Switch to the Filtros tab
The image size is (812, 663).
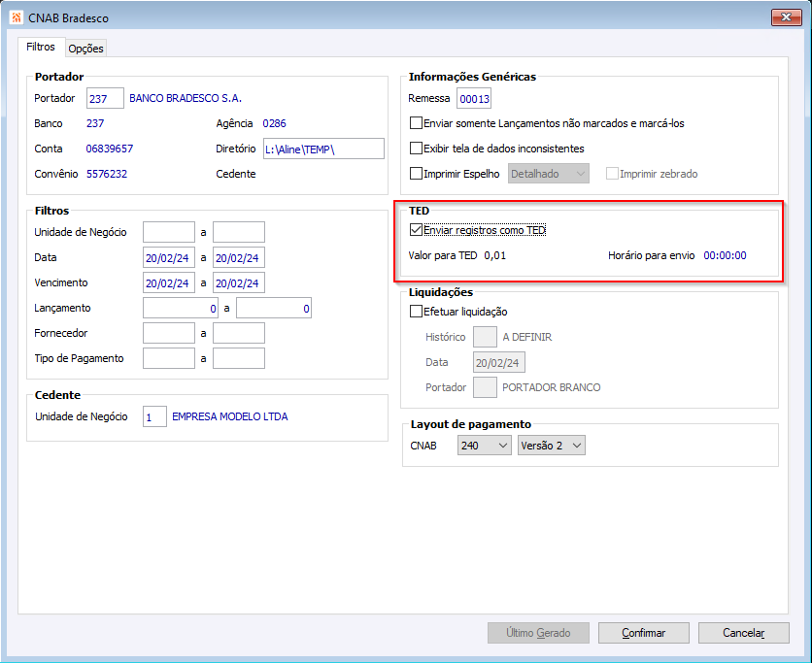pos(41,47)
